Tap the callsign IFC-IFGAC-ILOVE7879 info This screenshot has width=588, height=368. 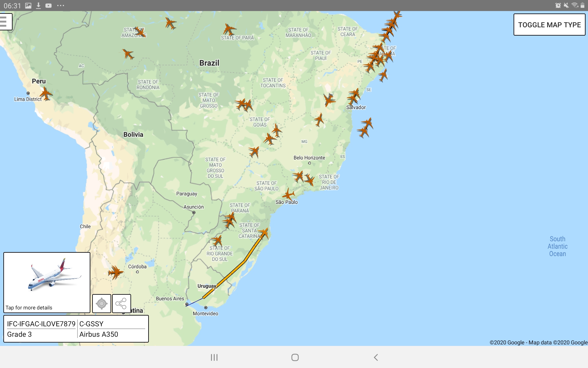coord(41,324)
